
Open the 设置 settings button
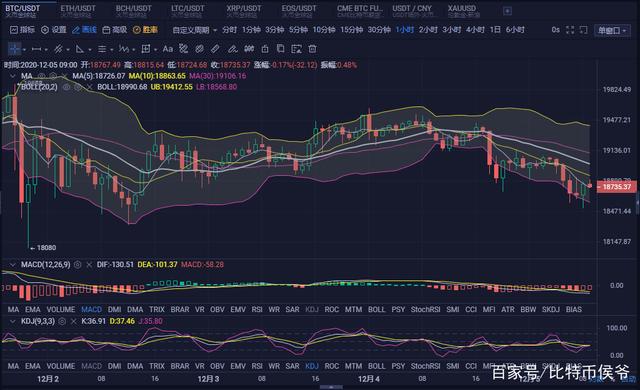tap(54, 30)
